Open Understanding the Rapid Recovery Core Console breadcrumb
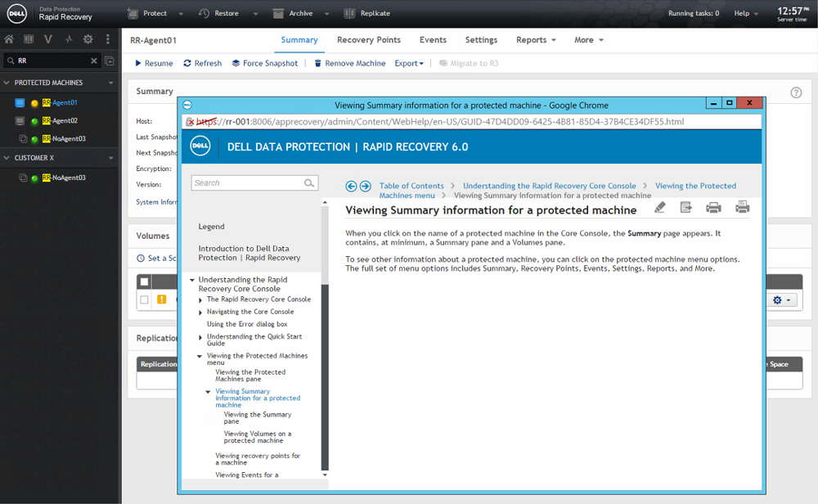 pyautogui.click(x=550, y=186)
